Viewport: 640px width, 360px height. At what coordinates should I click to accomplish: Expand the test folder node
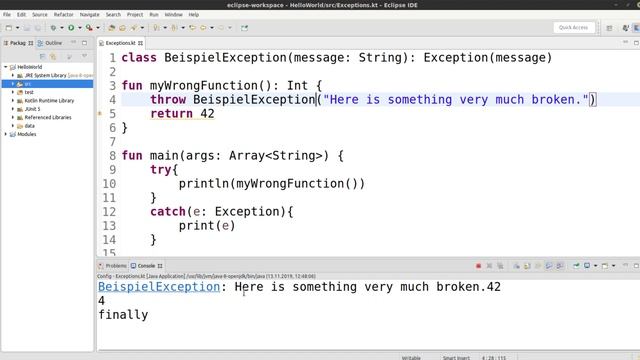point(13,92)
